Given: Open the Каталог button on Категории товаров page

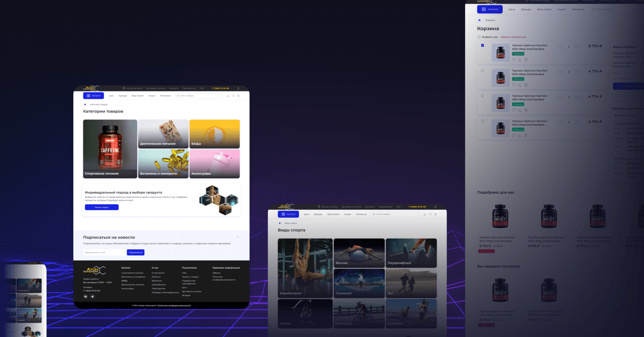Looking at the screenshot, I should 93,96.
